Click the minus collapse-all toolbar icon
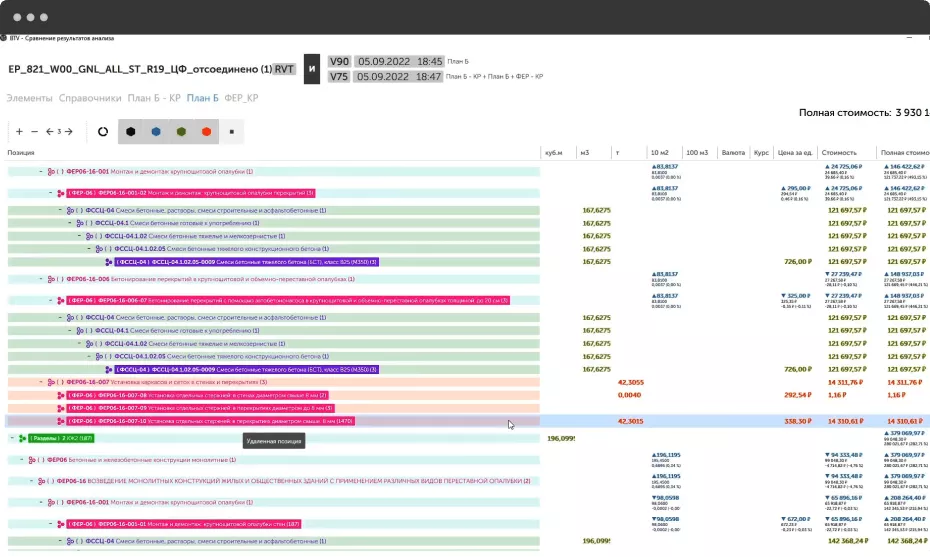 click(x=34, y=131)
